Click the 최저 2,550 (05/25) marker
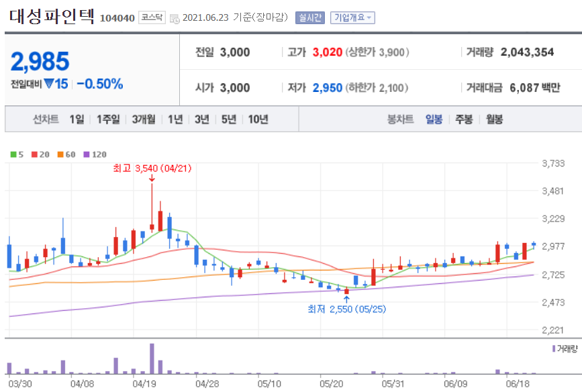This screenshot has width=582, height=392. click(x=346, y=309)
